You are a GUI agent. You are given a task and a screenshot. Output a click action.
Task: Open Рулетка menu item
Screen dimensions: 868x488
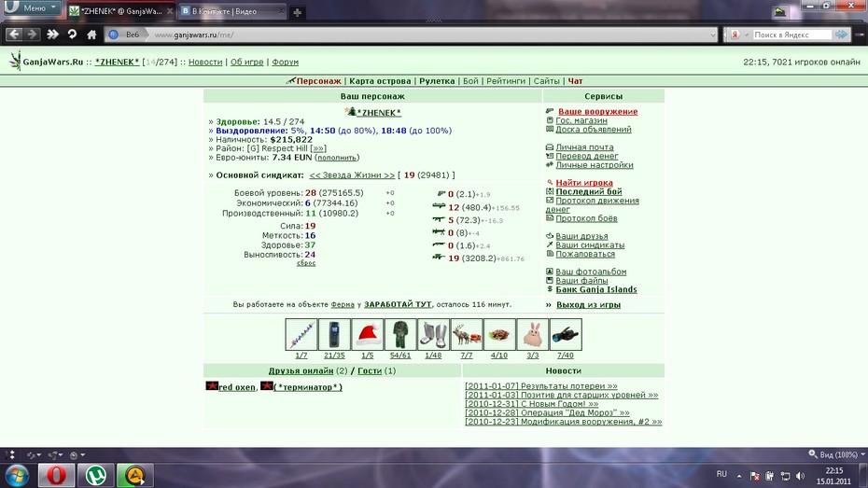437,81
